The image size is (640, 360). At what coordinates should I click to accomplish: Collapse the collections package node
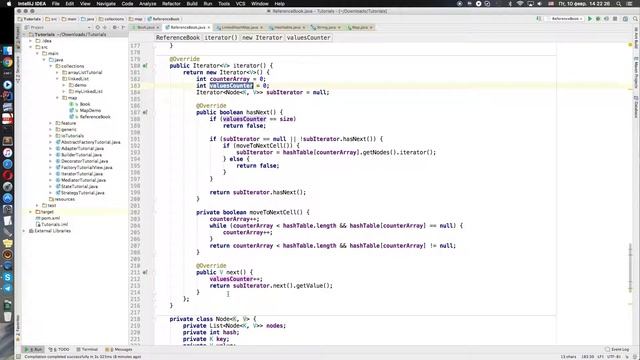(x=51, y=66)
